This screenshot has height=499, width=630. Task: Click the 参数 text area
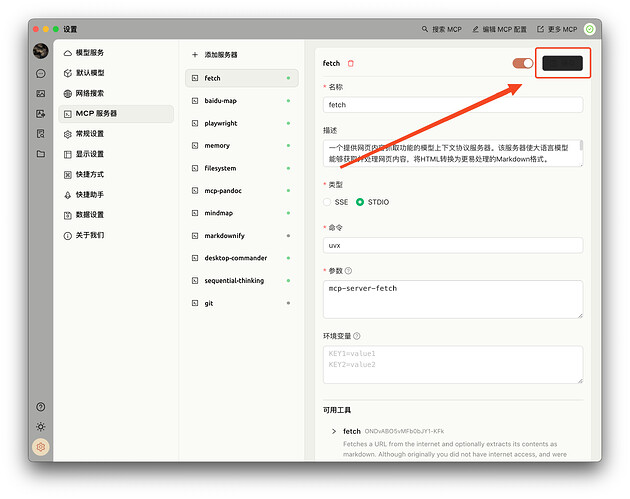[453, 300]
